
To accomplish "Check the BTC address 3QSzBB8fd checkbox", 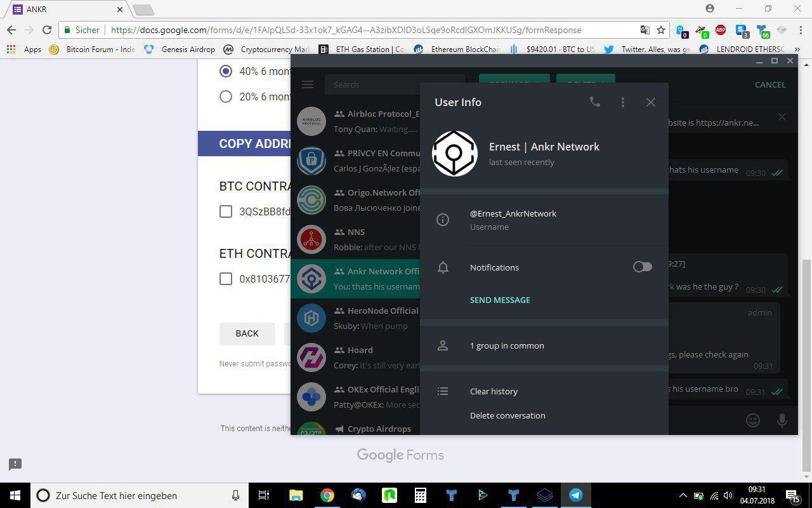I will click(x=225, y=211).
